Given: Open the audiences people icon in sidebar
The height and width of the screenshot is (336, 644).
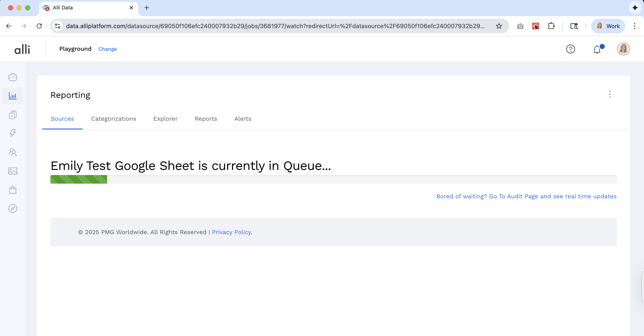Looking at the screenshot, I should tap(13, 152).
